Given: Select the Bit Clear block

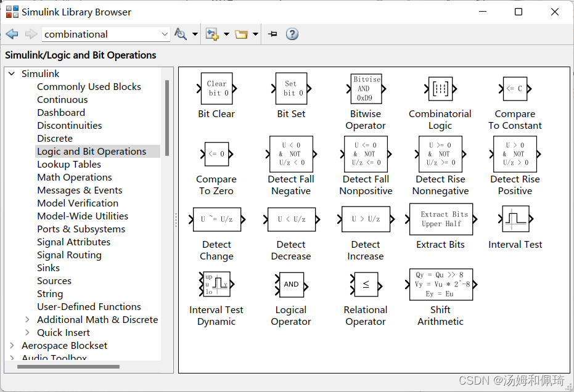Looking at the screenshot, I should click(x=217, y=89).
